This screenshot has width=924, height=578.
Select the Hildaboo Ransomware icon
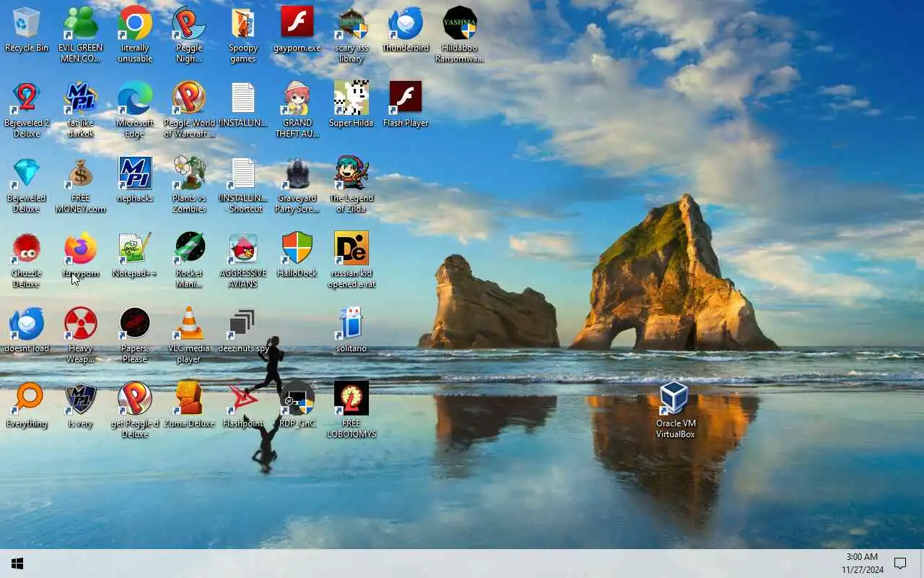[460, 24]
